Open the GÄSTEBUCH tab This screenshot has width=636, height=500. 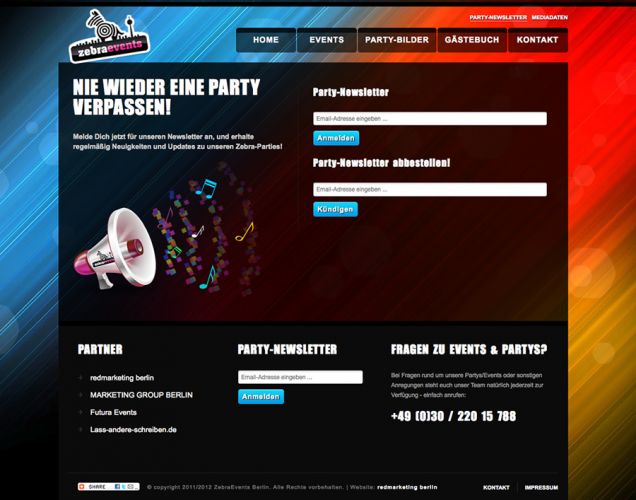(472, 40)
